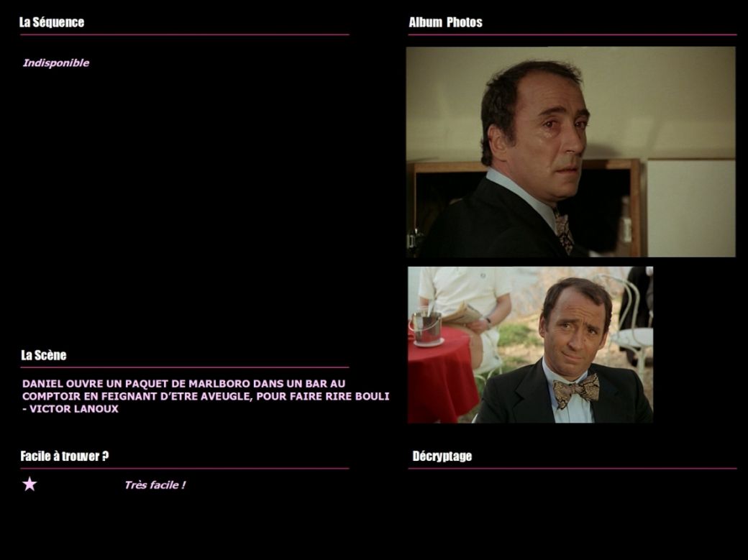748x560 pixels.
Task: Click the Indisponible sequence status text
Action: coord(56,63)
